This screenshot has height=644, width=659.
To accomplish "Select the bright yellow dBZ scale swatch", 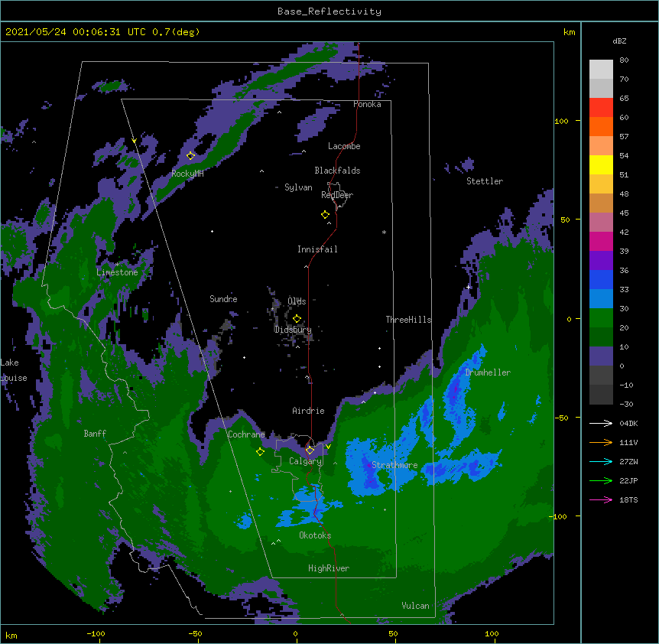I will (601, 164).
